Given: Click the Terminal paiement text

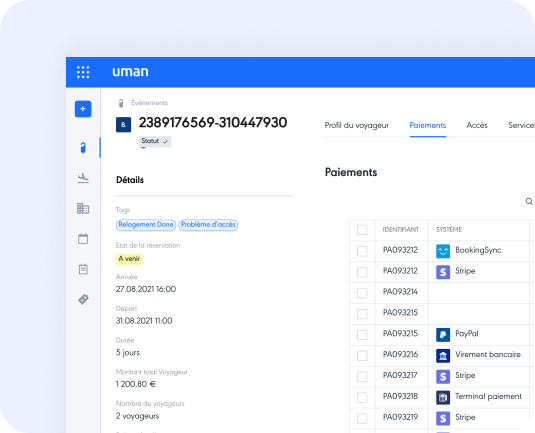Looking at the screenshot, I should (x=488, y=396).
